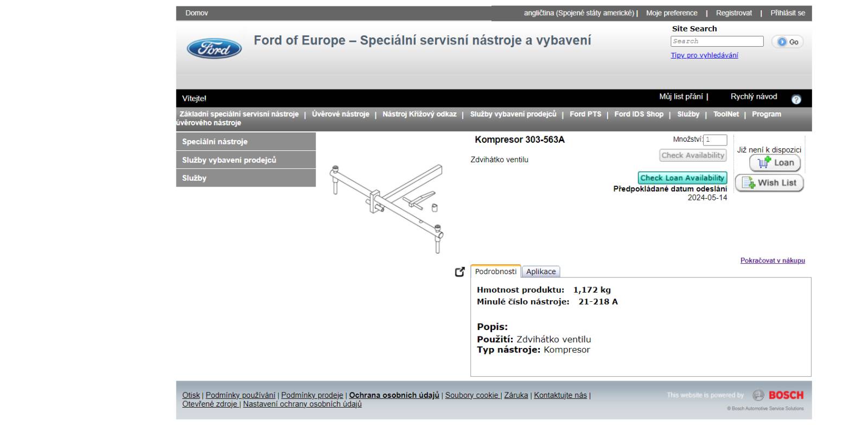Click the 1,172 kg weight value
Image resolution: width=868 pixels, height=425 pixels.
coord(592,290)
